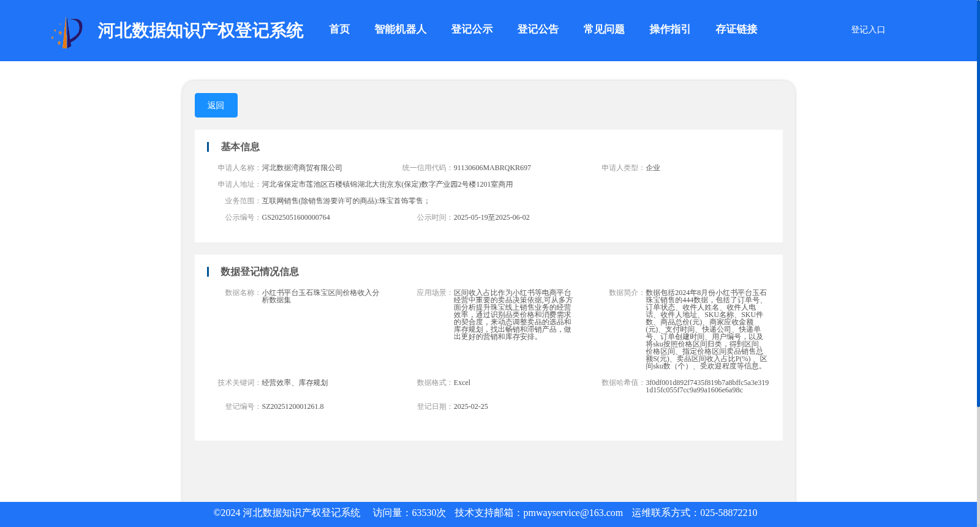980x527 pixels.
Task: Go to 登记公告 page
Action: click(538, 29)
